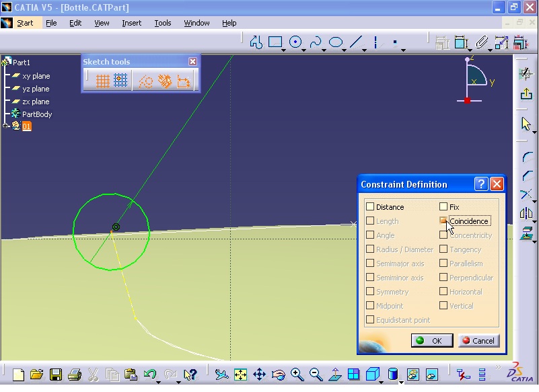Select the Corner tool
The height and width of the screenshot is (392, 539).
527,157
